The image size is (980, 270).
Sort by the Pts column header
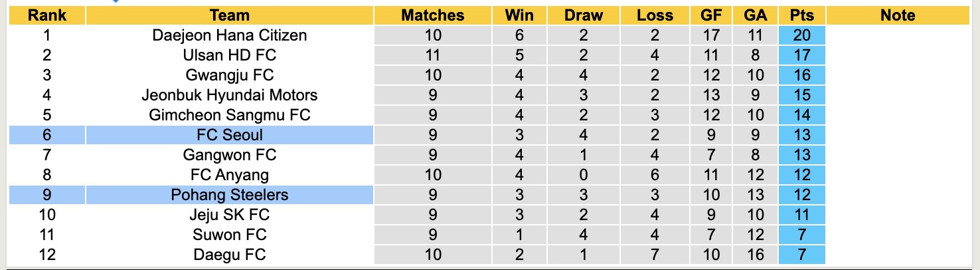pos(802,15)
